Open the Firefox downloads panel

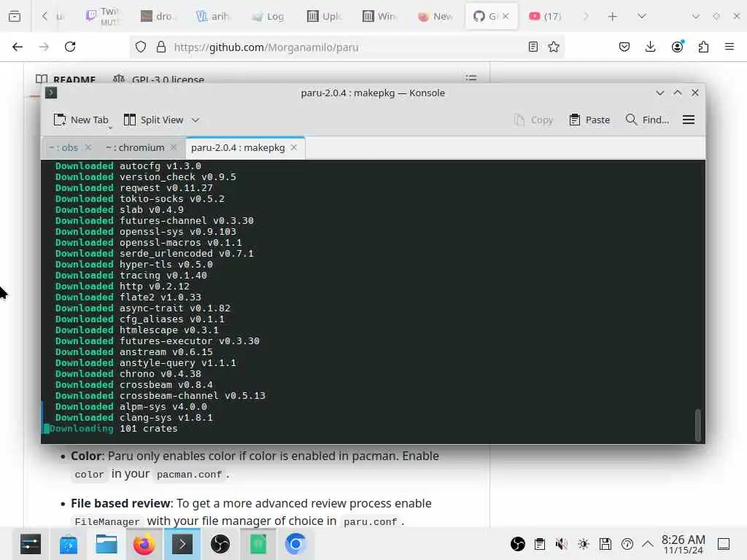[650, 47]
